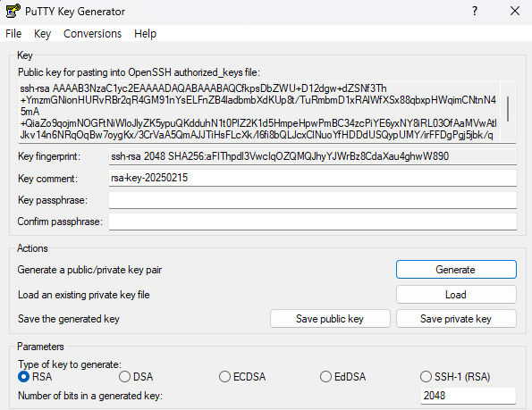
Task: Click the Key passphrase field
Action: coord(312,200)
